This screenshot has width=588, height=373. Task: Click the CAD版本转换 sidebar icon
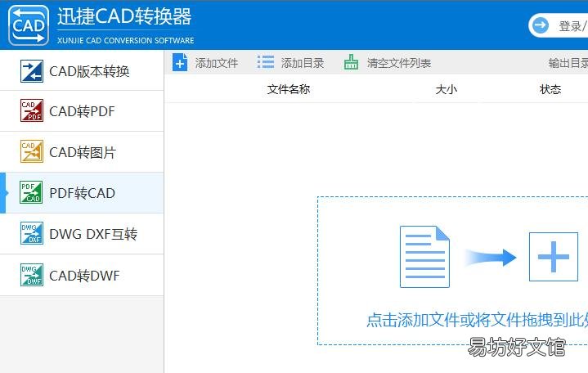click(x=32, y=71)
